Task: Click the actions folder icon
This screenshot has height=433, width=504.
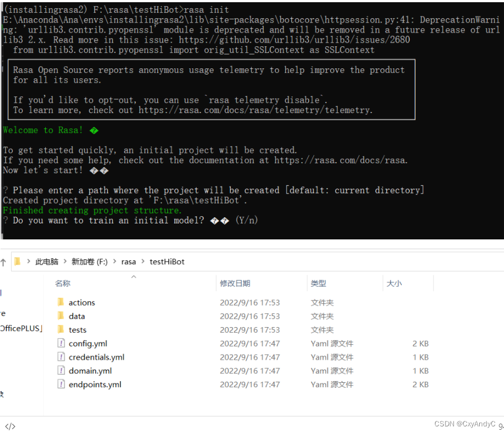Action: 60,302
